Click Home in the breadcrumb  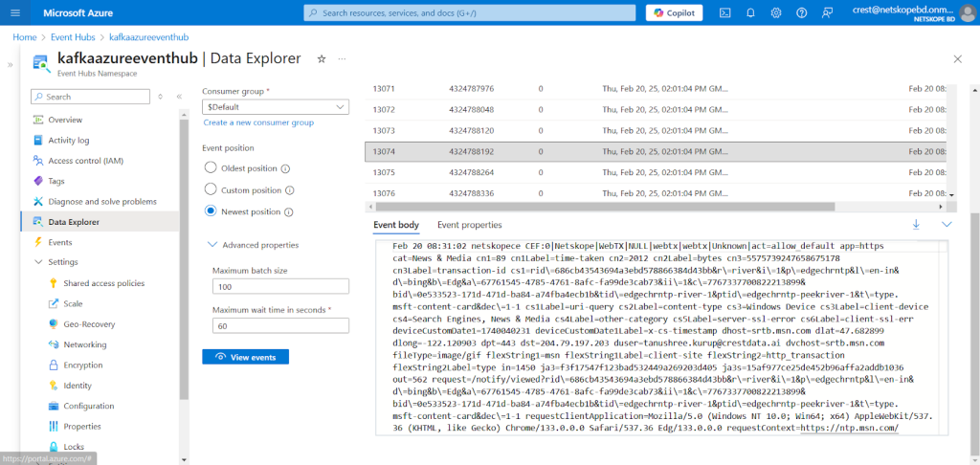coord(24,37)
